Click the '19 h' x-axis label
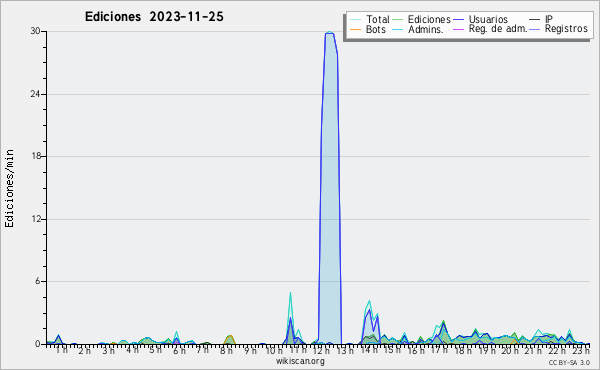600x370 pixels. click(487, 350)
